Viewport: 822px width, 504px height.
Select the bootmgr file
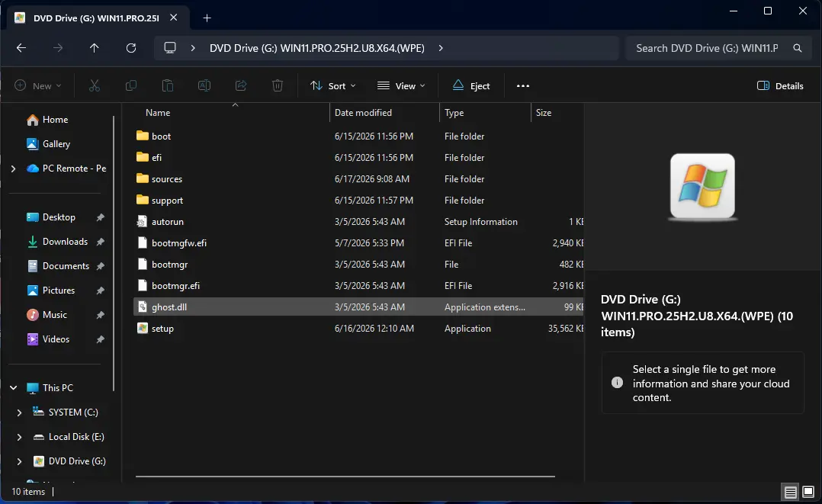point(358,265)
